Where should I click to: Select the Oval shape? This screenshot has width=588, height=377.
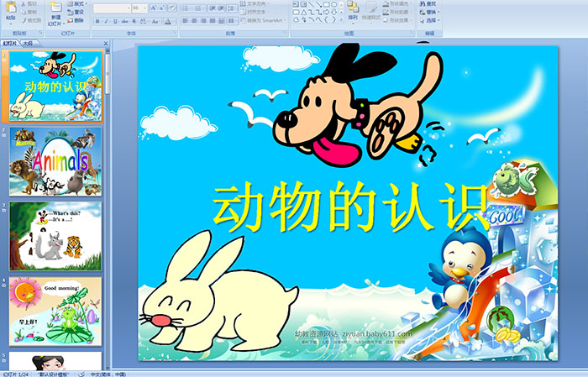click(334, 4)
